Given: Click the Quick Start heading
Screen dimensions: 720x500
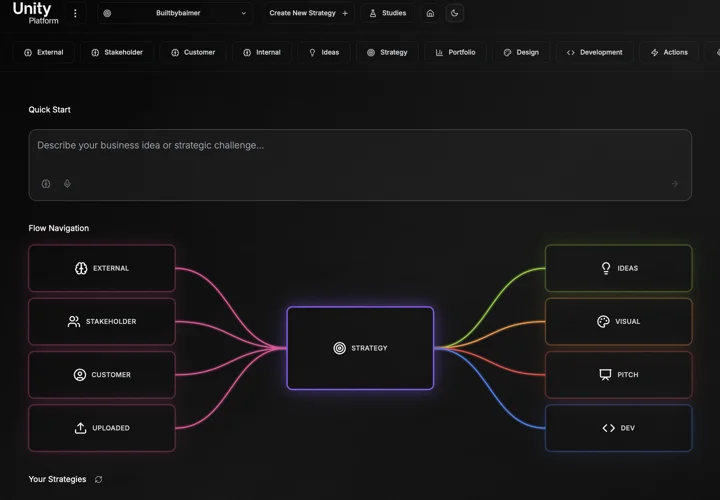Looking at the screenshot, I should (50, 110).
